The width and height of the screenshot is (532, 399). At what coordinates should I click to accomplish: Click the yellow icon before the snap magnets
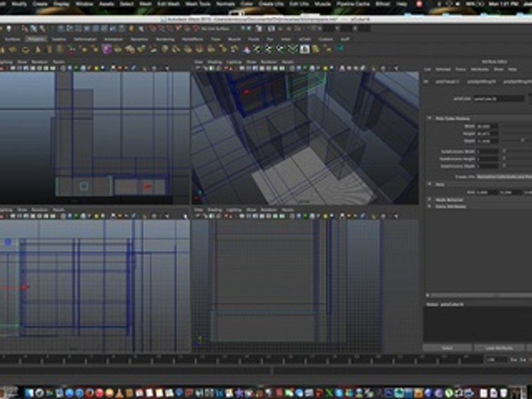(x=131, y=29)
